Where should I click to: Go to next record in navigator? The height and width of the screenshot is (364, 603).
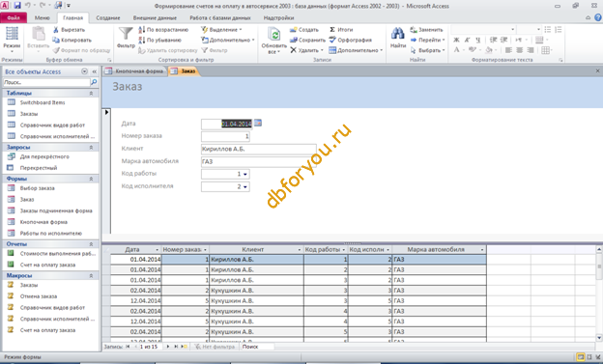pos(168,347)
